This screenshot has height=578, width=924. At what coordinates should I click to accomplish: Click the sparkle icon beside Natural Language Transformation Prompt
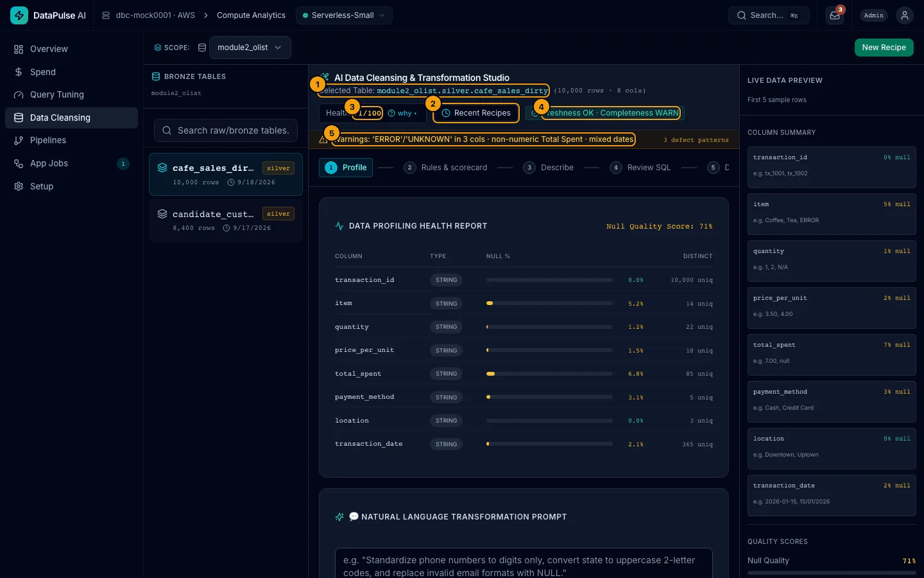click(339, 517)
